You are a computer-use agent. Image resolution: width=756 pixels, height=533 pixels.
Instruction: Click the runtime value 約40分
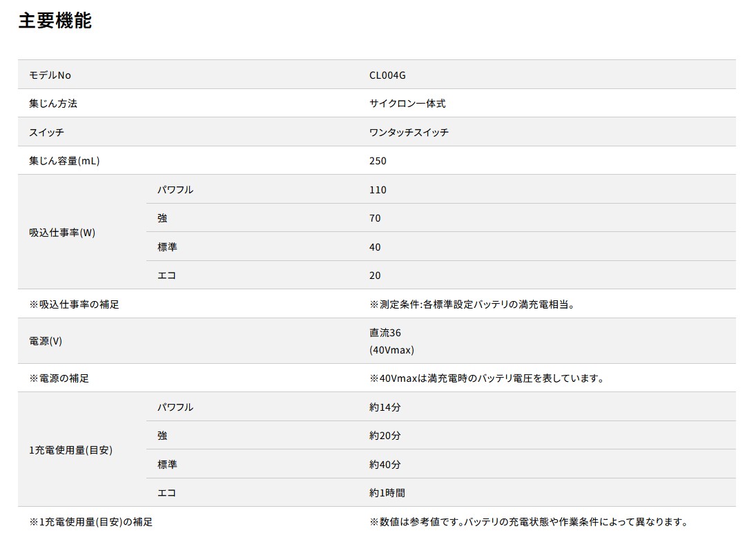pyautogui.click(x=385, y=465)
